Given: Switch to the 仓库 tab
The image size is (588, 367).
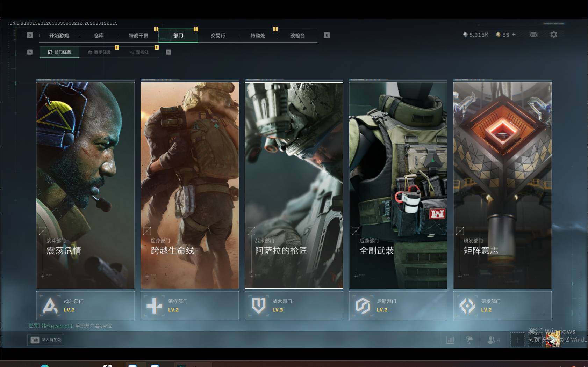Looking at the screenshot, I should click(x=99, y=35).
